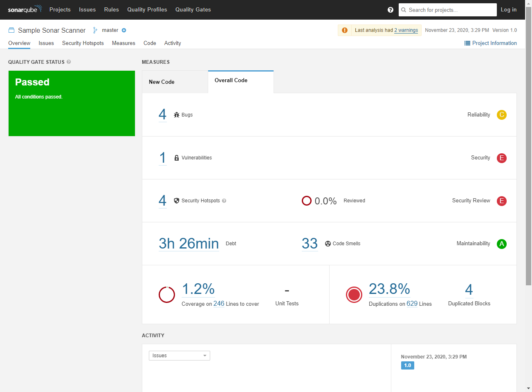Click the SonarQube logo
The image size is (532, 392).
point(25,9)
